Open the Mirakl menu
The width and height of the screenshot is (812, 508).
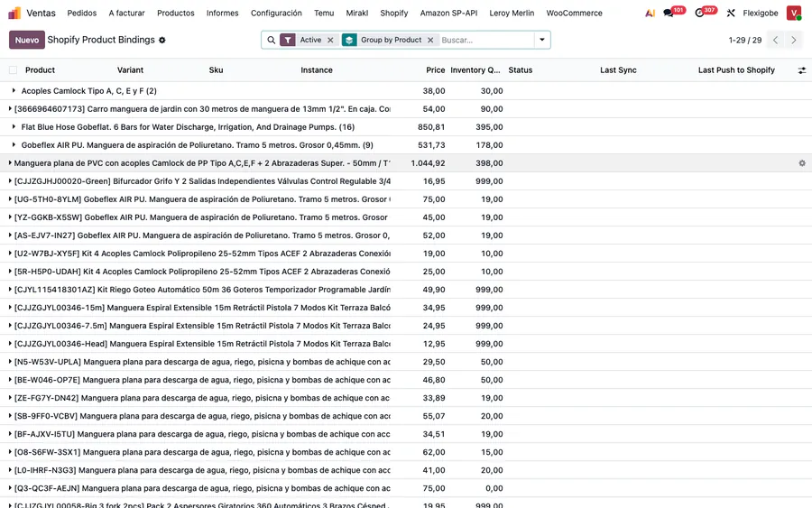click(x=356, y=13)
